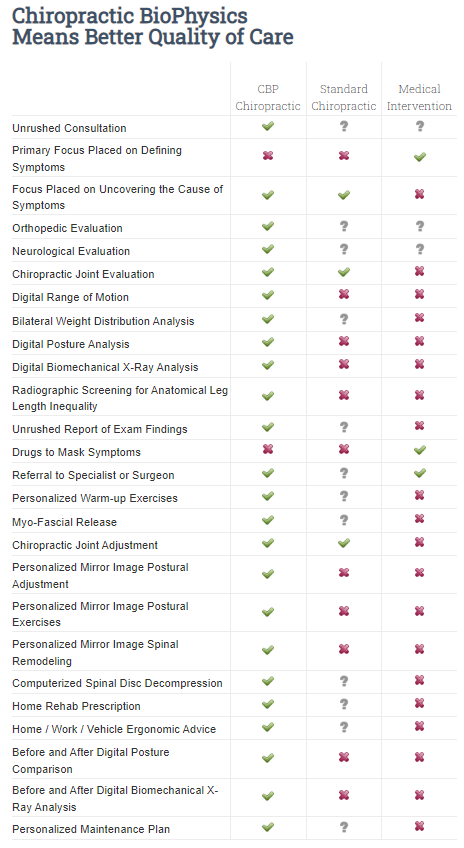Click Medical Intervention checkmark for Drugs to Mask Symptoms
The height and width of the screenshot is (848, 464).
[x=420, y=450]
